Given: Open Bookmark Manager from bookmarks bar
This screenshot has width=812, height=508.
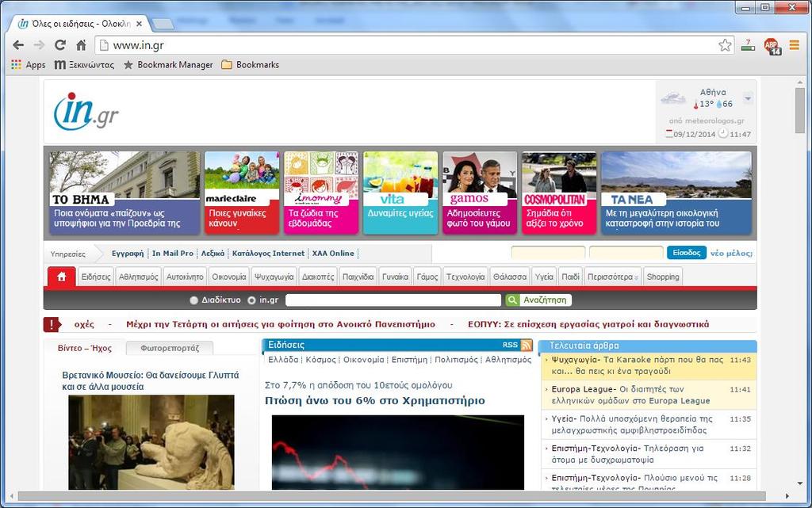Looking at the screenshot, I should (x=168, y=65).
